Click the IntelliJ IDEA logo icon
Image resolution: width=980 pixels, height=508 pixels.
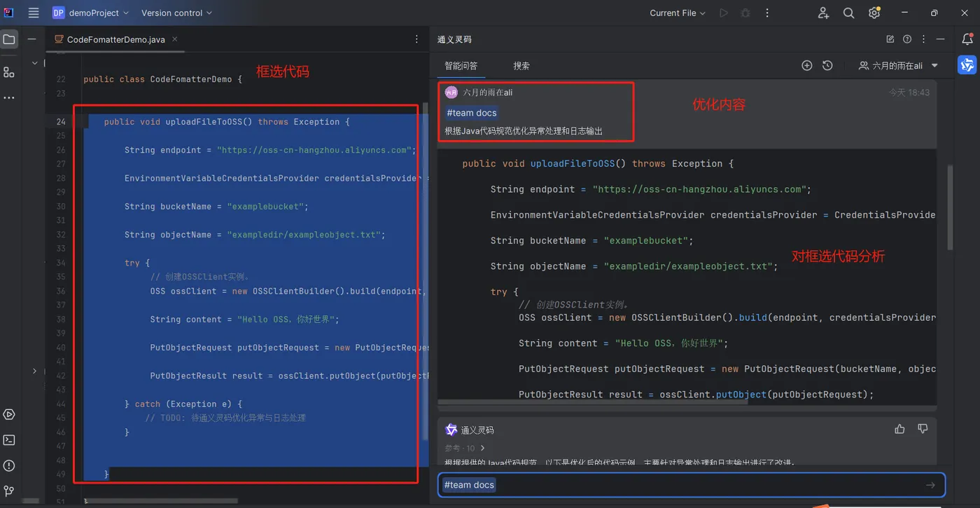[x=9, y=13]
